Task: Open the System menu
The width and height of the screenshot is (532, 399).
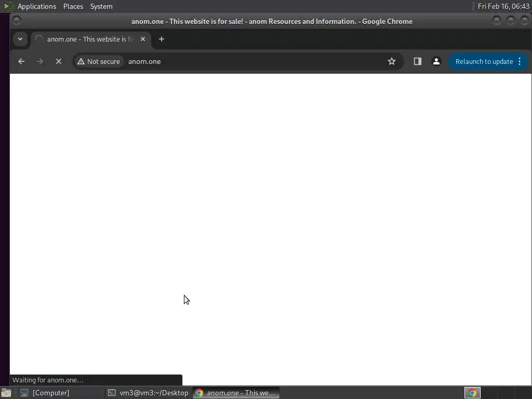Action: pos(101,6)
